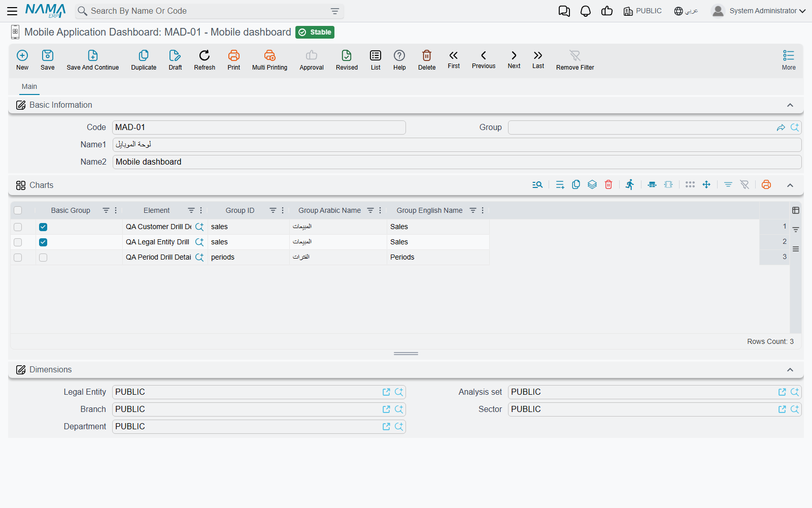
Task: Collapse the Charts section
Action: (x=790, y=185)
